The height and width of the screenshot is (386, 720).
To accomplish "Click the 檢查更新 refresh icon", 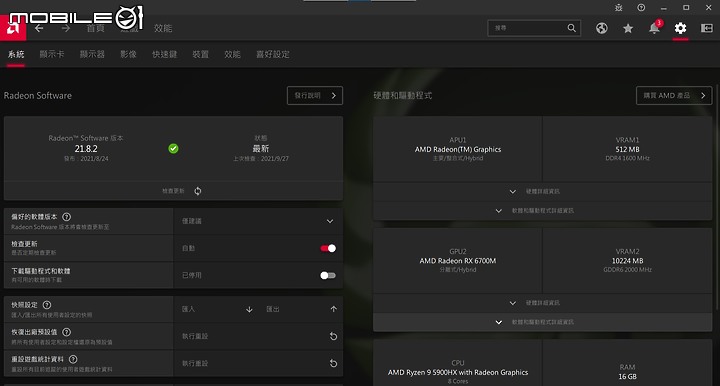I will (x=197, y=191).
